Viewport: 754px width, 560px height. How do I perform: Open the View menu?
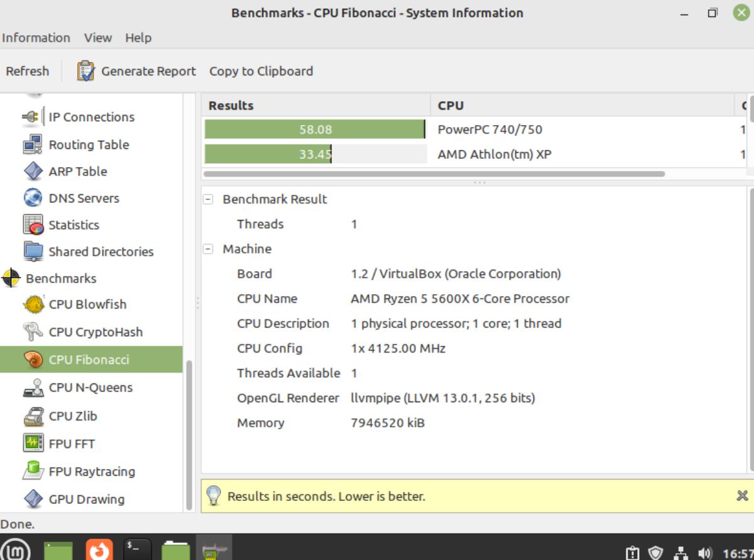[97, 38]
